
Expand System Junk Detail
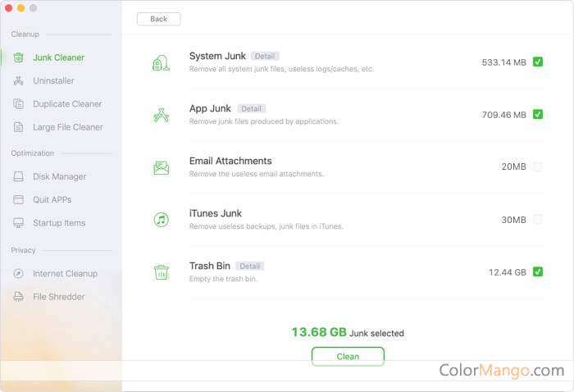click(264, 57)
